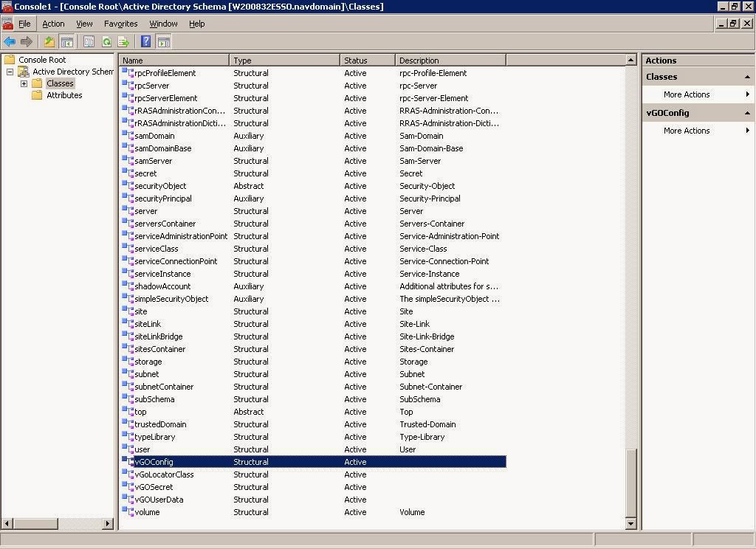The height and width of the screenshot is (549, 756).
Task: Select the trustedDomain class
Action: (x=313, y=424)
